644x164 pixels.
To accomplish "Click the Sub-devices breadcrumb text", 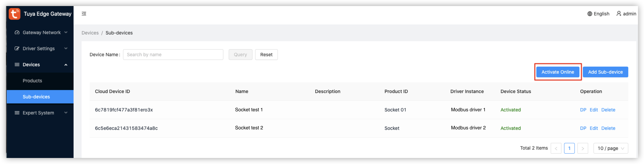I will point(119,33).
